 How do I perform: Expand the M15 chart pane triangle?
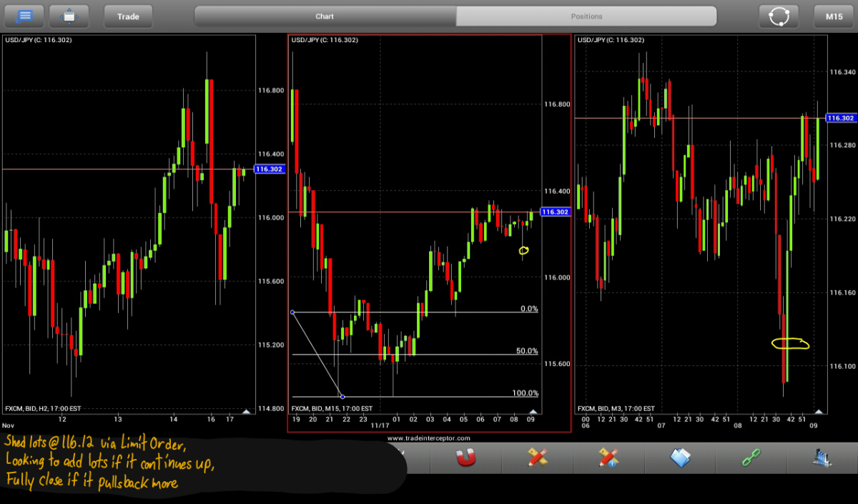point(533,411)
